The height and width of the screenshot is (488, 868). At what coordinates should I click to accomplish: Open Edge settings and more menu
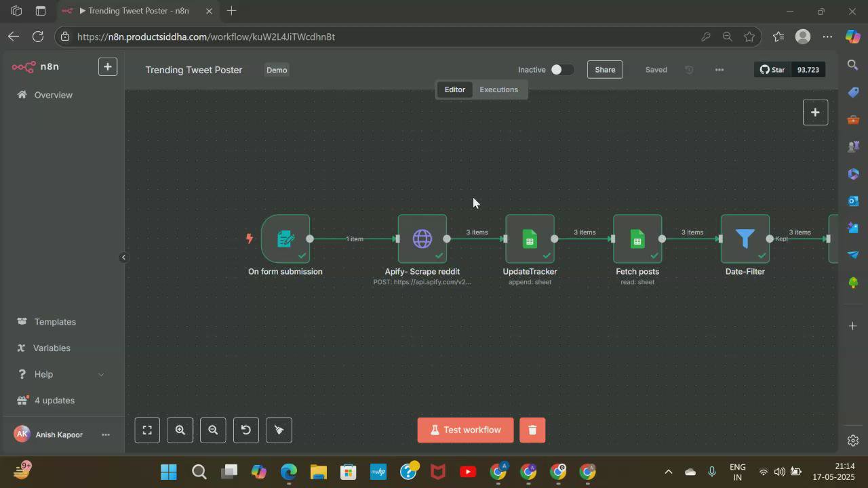click(x=827, y=37)
